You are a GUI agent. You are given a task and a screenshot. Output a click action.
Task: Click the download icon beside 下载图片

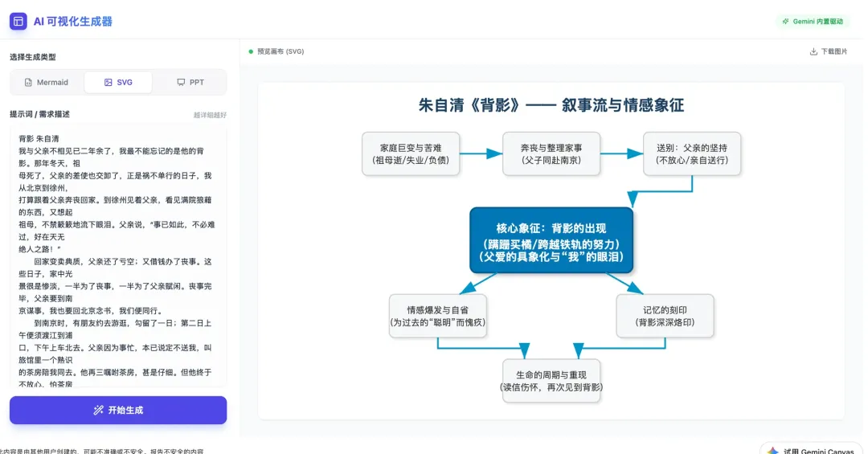(x=813, y=51)
